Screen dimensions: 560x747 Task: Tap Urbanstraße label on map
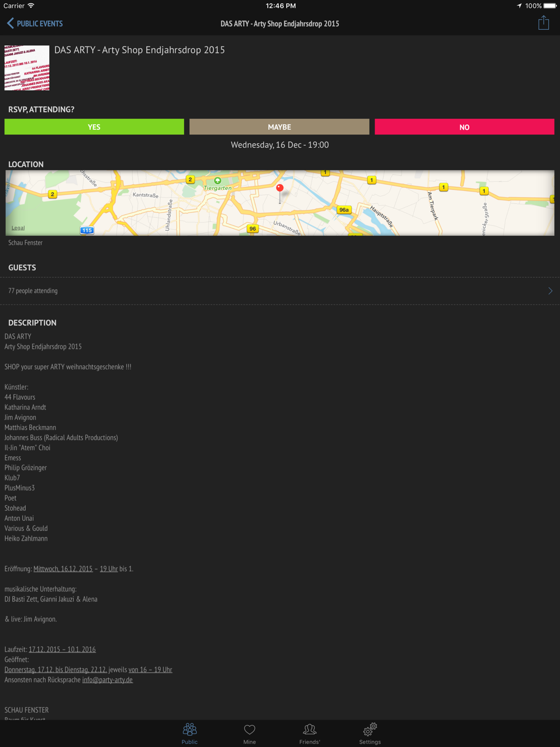[287, 227]
